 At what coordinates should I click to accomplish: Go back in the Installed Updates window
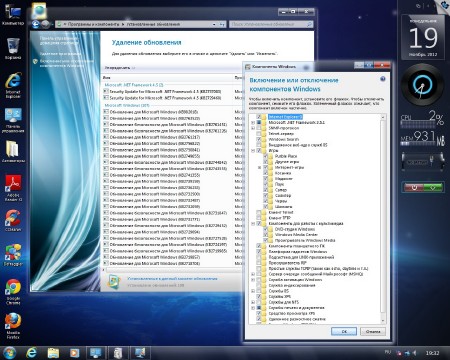tap(36, 24)
